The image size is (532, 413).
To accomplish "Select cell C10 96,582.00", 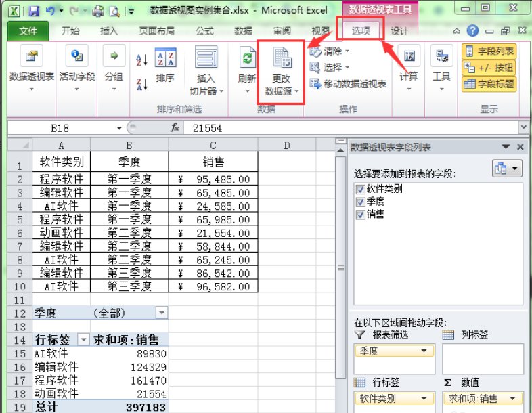I will [x=213, y=286].
